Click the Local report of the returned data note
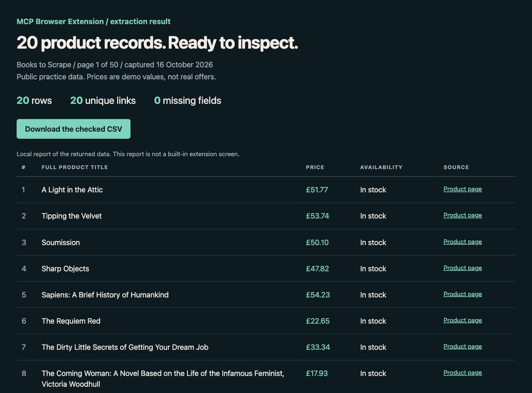 pyautogui.click(x=128, y=154)
